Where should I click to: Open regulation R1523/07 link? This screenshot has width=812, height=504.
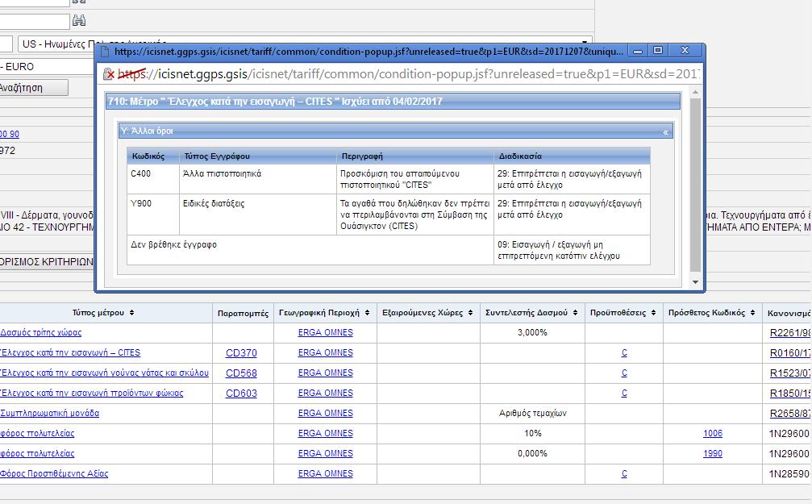pos(791,373)
